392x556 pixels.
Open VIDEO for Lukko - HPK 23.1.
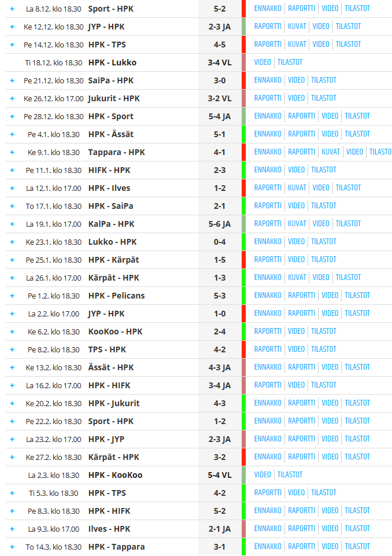(296, 241)
